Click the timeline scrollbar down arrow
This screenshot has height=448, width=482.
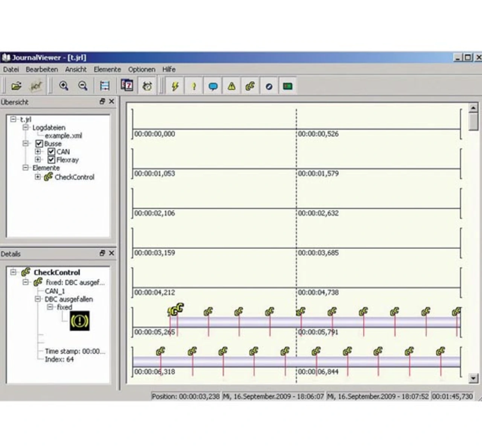(473, 378)
